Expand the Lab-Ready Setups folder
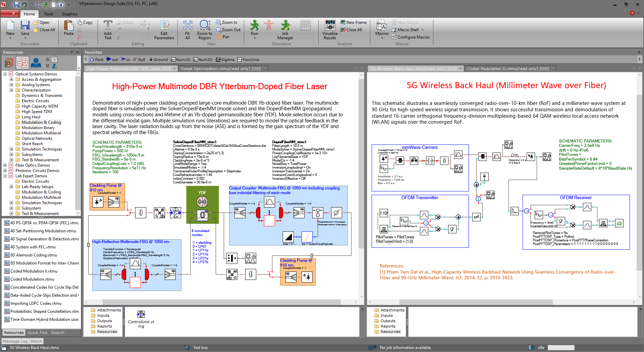Viewport: 644px width, 352px height. (11, 187)
